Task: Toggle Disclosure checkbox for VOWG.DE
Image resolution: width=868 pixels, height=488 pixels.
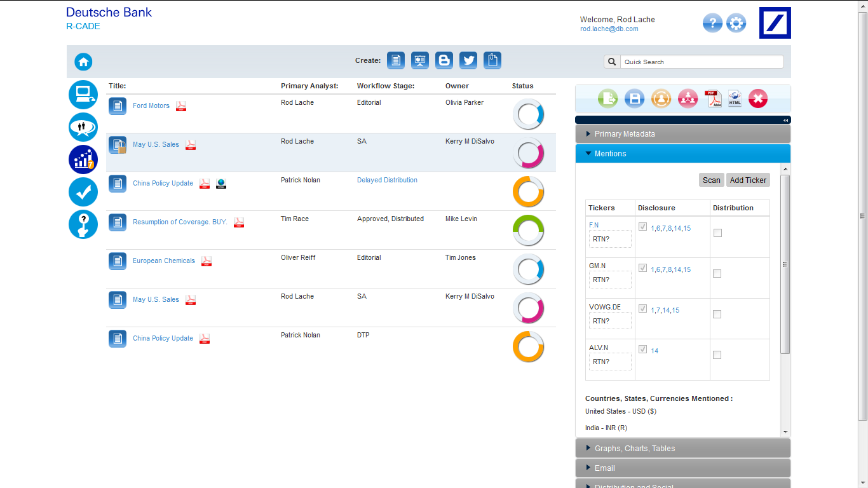Action: pos(642,309)
